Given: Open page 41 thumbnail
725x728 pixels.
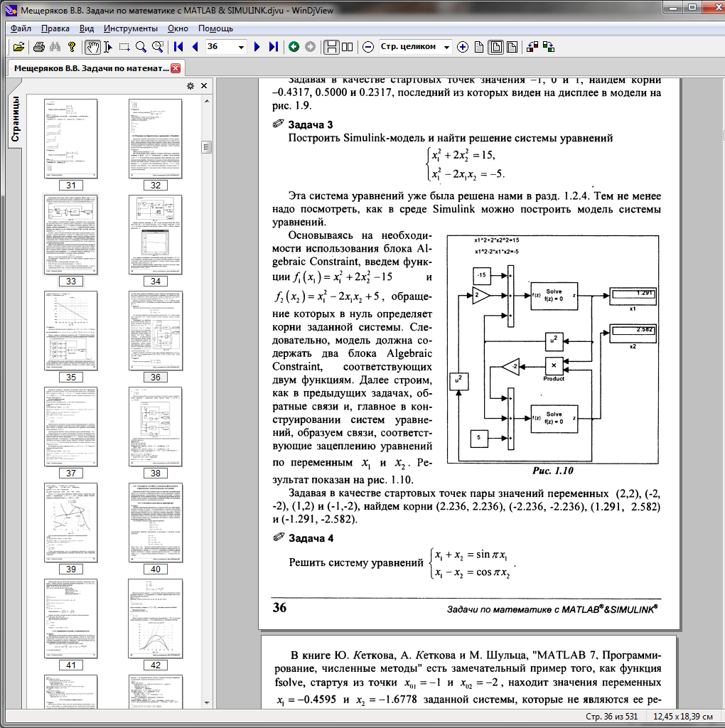Looking at the screenshot, I should [x=71, y=619].
